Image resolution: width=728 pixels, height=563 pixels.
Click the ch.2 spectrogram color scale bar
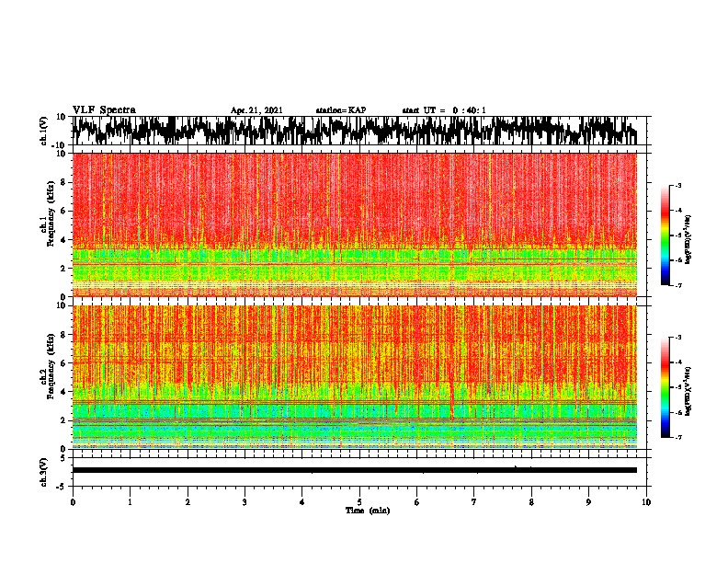[x=665, y=387]
